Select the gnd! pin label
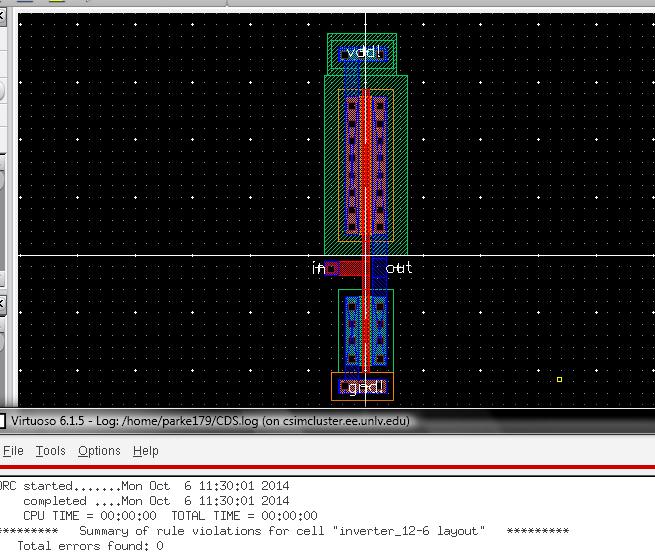 [362, 387]
